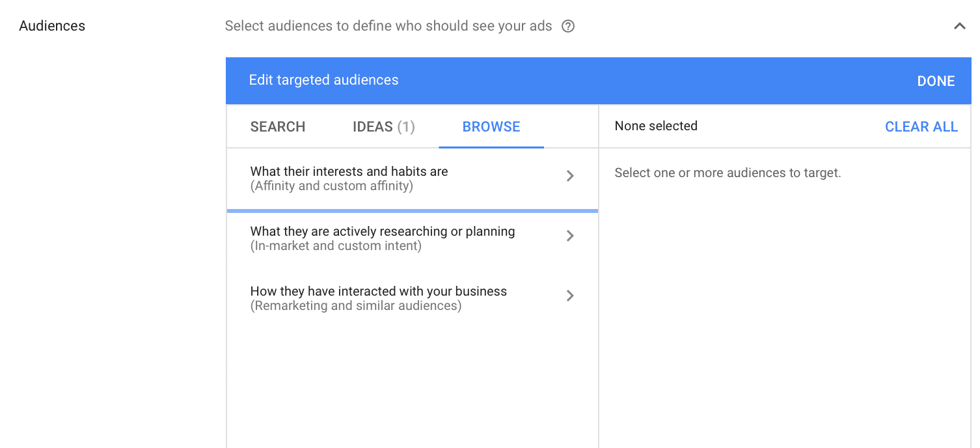Click '(Affinity and custom affinity)' subtitle text
Image resolution: width=980 pixels, height=448 pixels.
(x=332, y=186)
